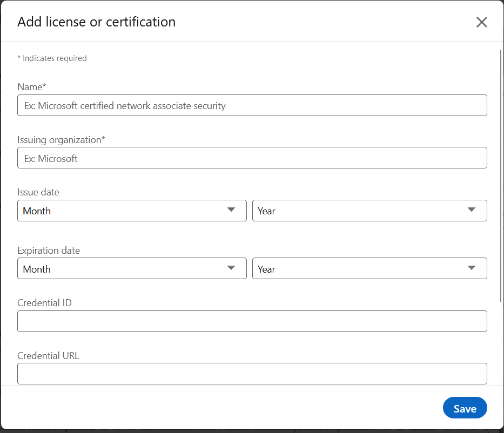Select the Credential URL text box

point(252,374)
